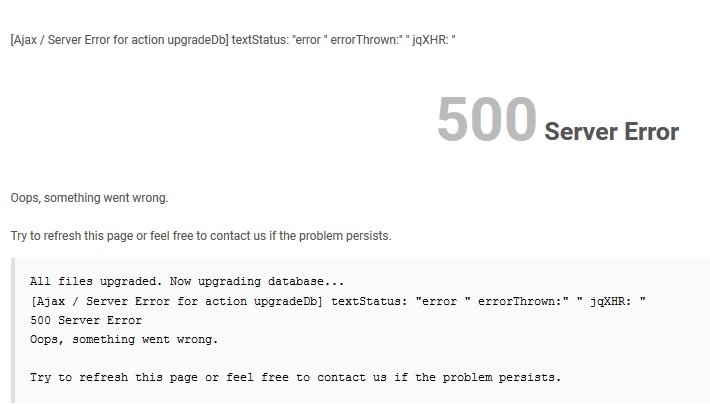Click errorThrown in the non-monospace Ajax error line

coord(365,40)
